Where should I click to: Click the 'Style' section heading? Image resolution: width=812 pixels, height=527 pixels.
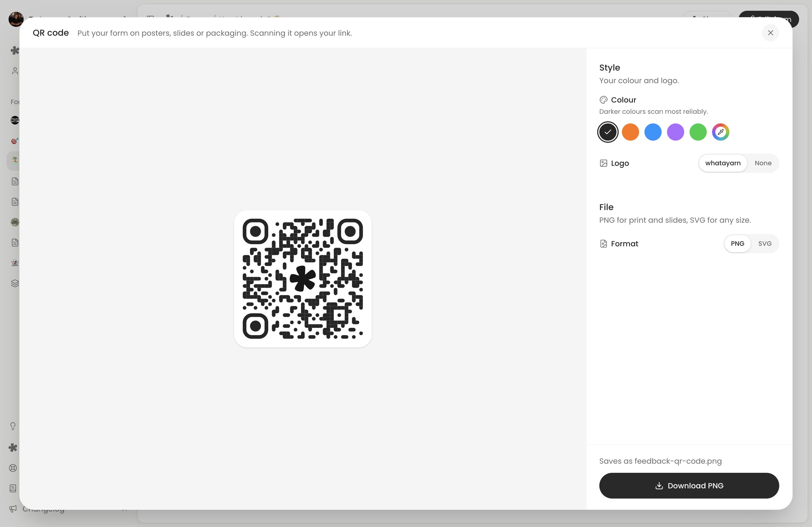609,68
